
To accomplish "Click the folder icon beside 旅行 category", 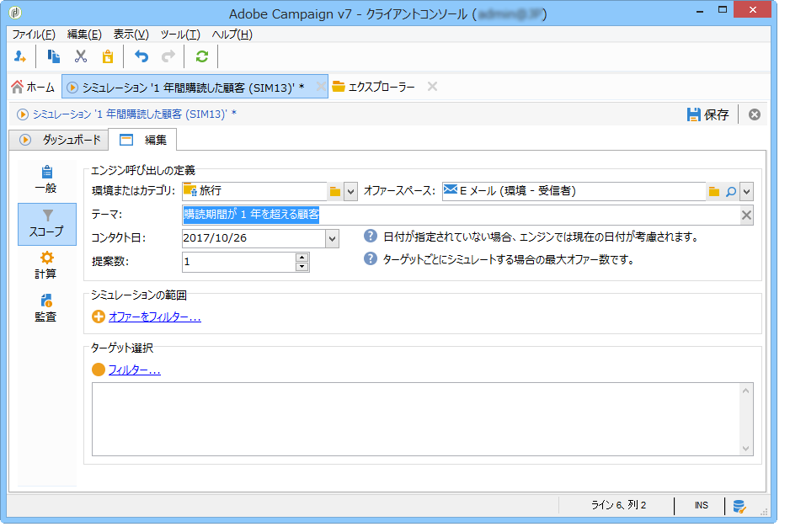I will [335, 191].
